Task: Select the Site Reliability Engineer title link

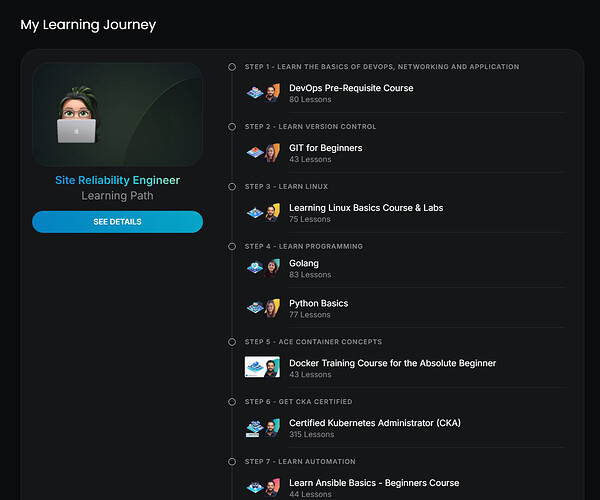Action: tap(117, 180)
